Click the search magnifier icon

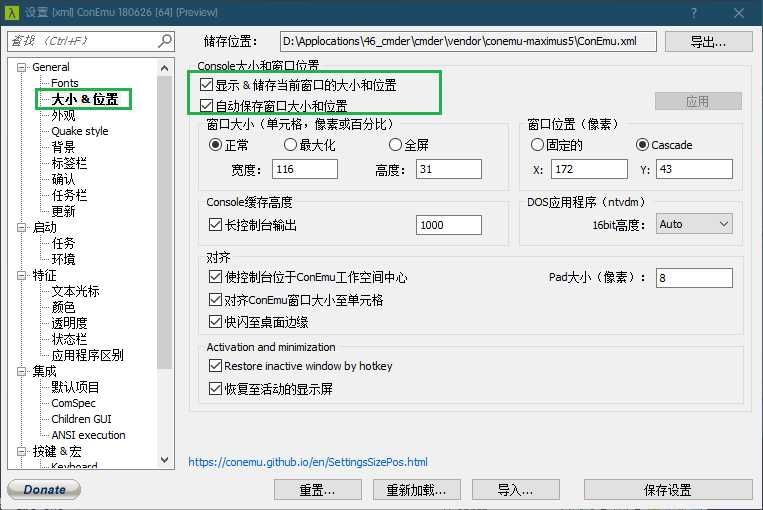coord(165,41)
